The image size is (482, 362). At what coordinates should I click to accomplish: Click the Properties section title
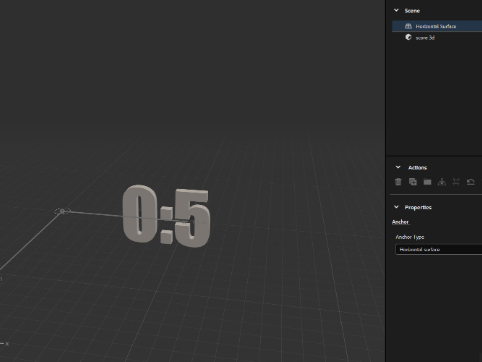[418, 207]
